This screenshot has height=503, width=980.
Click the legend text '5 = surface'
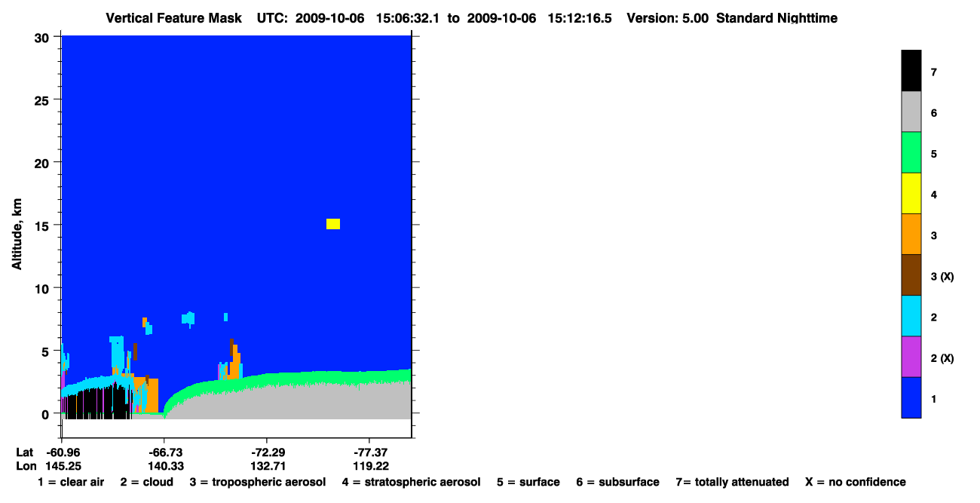click(528, 482)
